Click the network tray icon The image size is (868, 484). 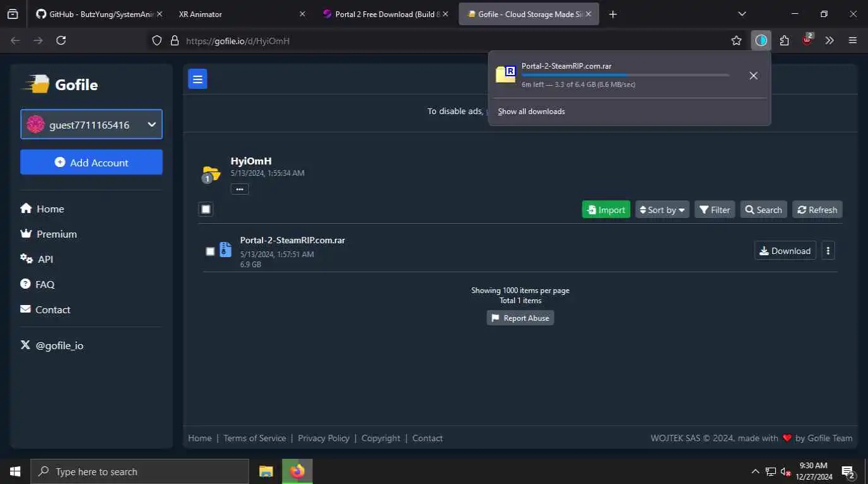click(x=770, y=471)
